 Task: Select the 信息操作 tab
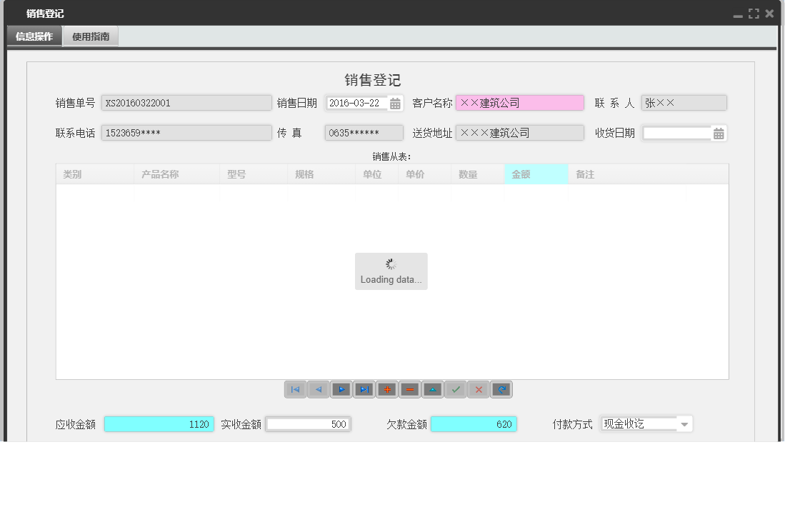click(34, 35)
